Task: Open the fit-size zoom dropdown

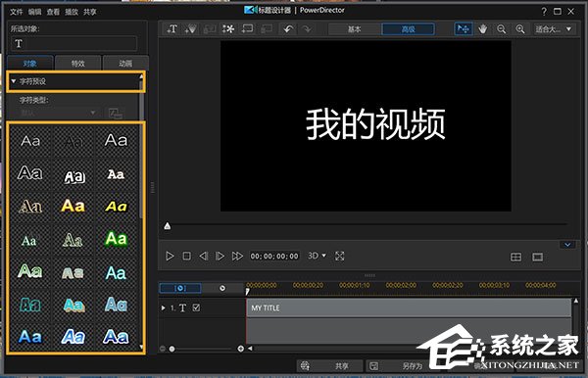Action: [x=554, y=28]
